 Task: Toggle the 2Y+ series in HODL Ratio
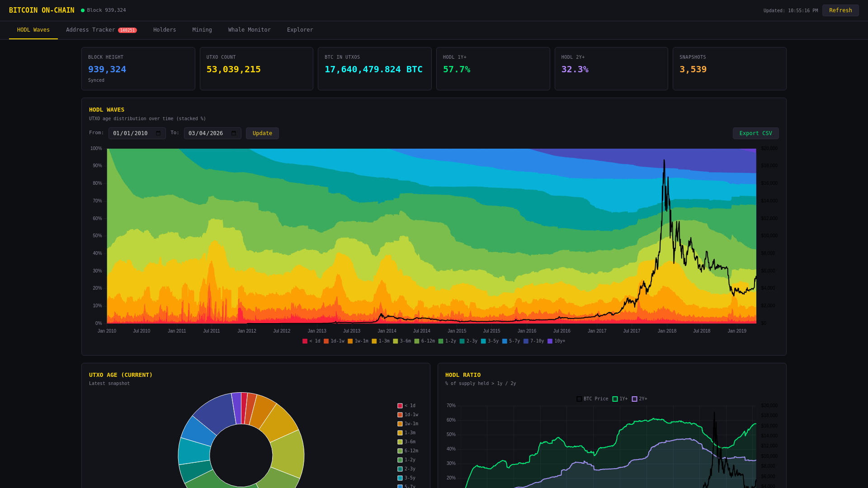pos(634,399)
